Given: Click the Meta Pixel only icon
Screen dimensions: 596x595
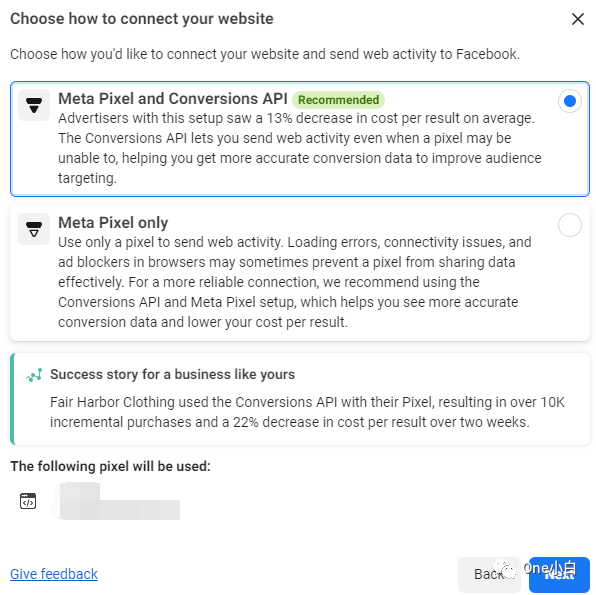Looking at the screenshot, I should coord(34,229).
